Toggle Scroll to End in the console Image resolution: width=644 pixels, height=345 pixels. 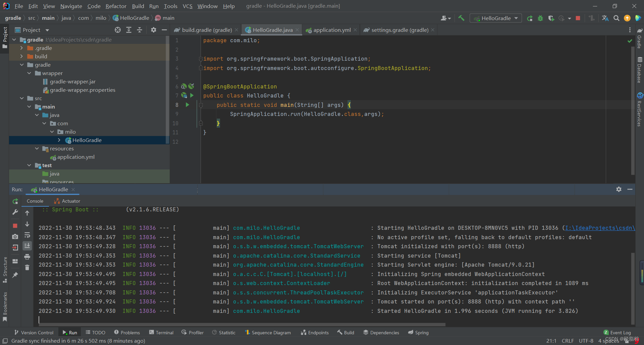(27, 246)
